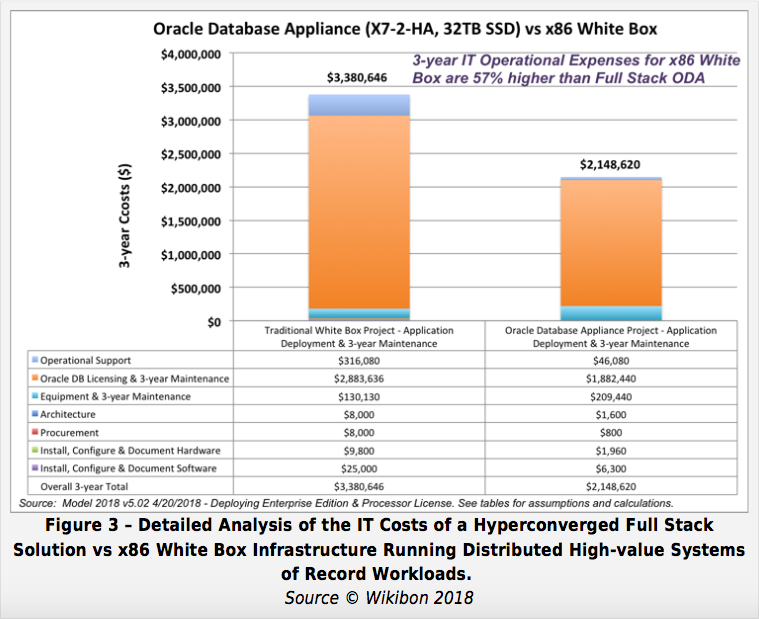Click the 'Architecture' row label
The width and height of the screenshot is (759, 619).
[68, 414]
